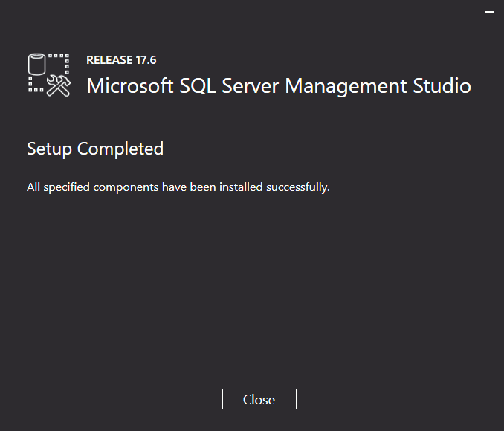Click the word "Microsoft" in the title
Viewport: 504px width, 431px height.
pyautogui.click(x=130, y=85)
